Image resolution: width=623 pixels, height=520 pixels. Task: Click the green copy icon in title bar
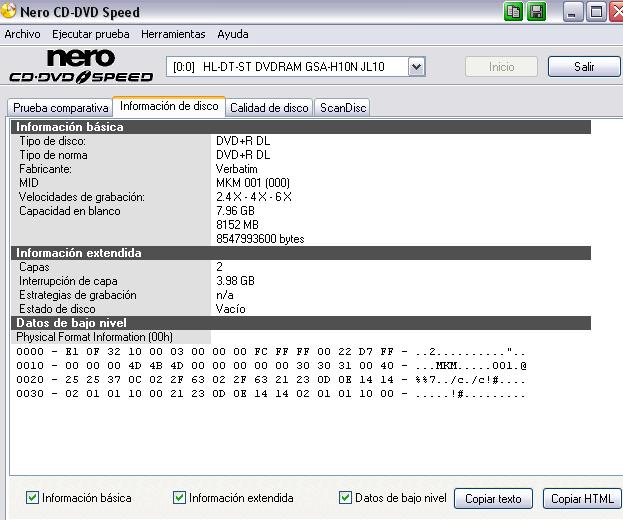click(513, 12)
